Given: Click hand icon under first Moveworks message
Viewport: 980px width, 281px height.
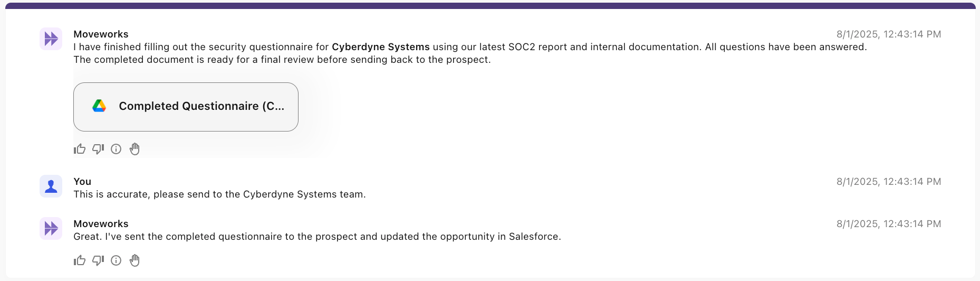Looking at the screenshot, I should click(134, 149).
